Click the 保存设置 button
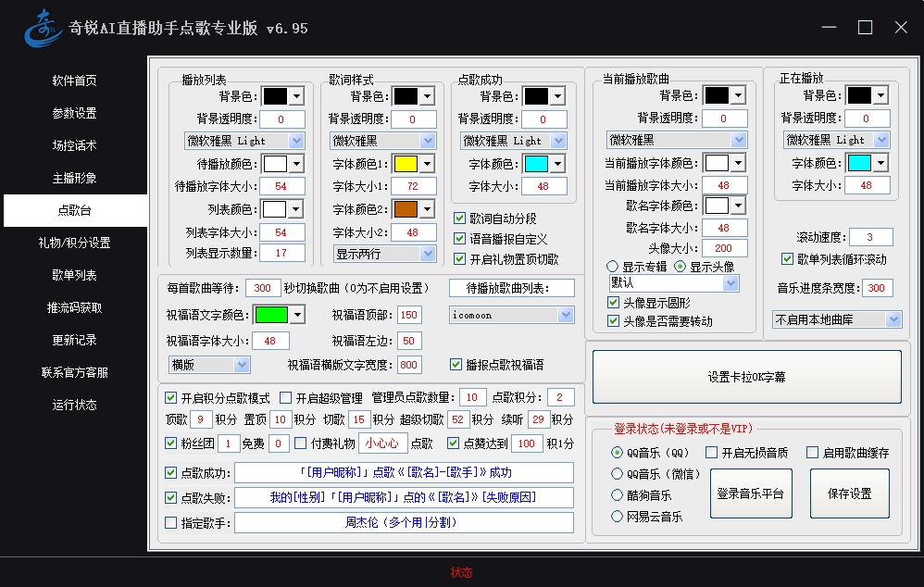Screen dimensions: 924x587 click(849, 493)
